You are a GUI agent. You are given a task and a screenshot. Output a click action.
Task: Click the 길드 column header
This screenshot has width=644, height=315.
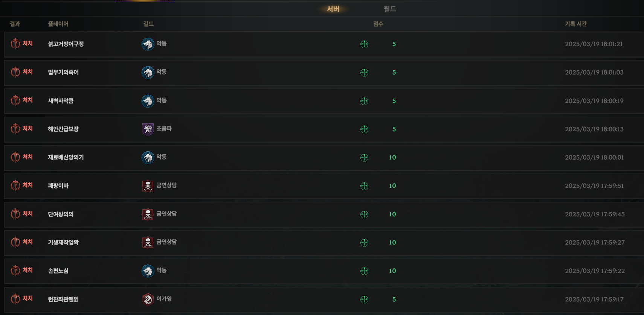click(x=148, y=24)
